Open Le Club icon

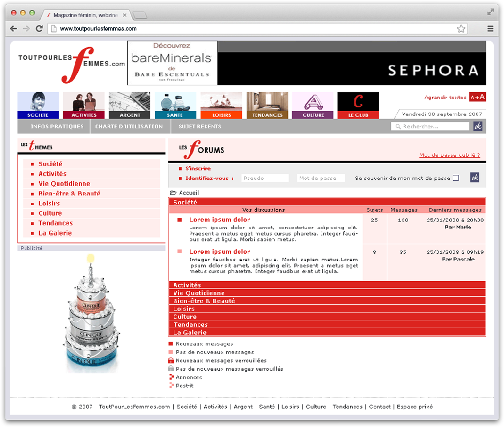click(x=358, y=105)
